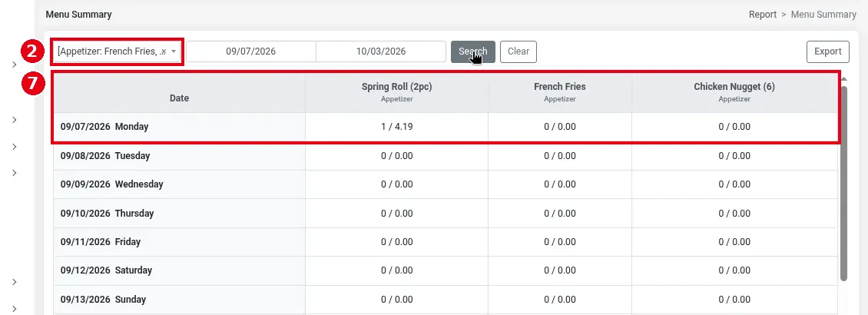Select the 09/08/2026 Tuesday date cell
The width and height of the screenshot is (868, 315).
point(179,155)
